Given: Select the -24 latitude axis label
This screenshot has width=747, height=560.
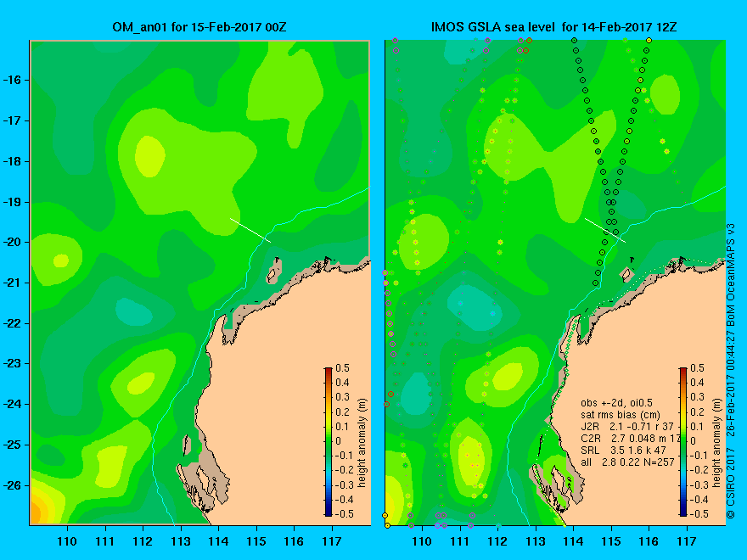Looking at the screenshot, I should point(14,404).
